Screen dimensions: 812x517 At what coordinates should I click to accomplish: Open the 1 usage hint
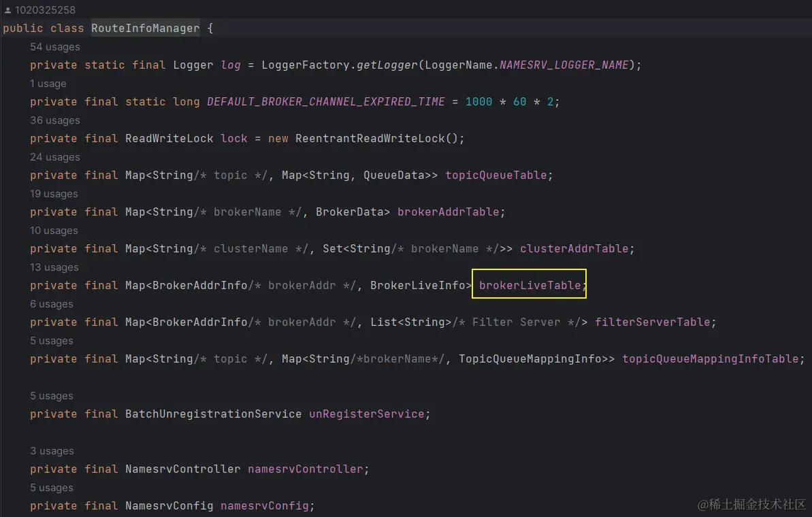click(x=48, y=83)
